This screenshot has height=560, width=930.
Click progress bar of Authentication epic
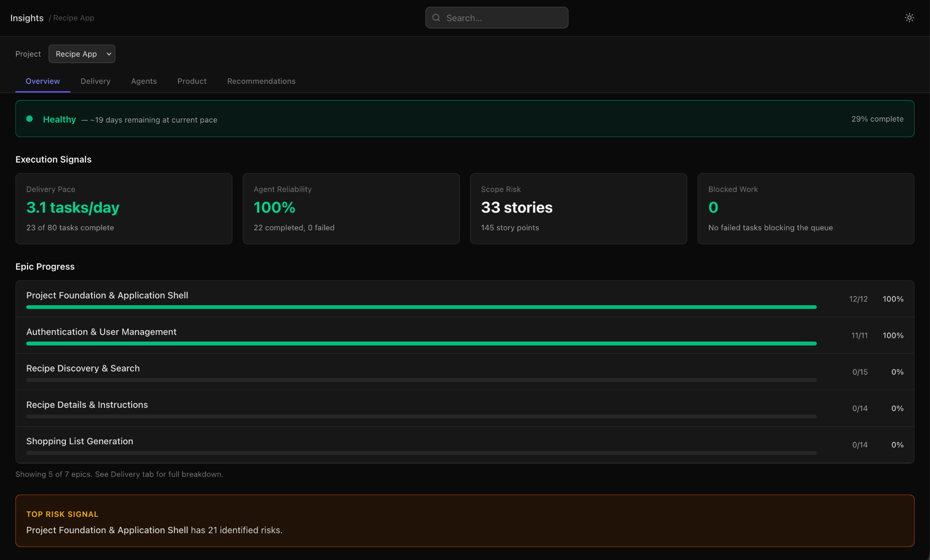click(421, 343)
